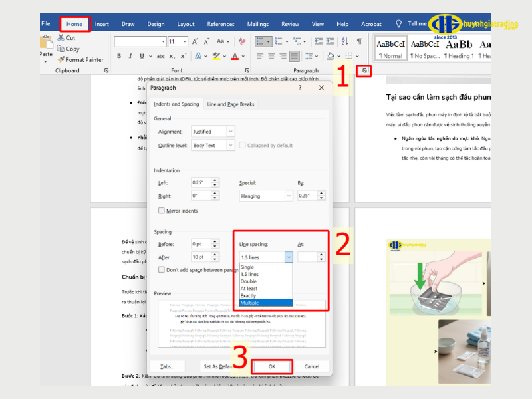Click the Format Painter tool
Viewport: 532px width, 399px height.
point(80,59)
